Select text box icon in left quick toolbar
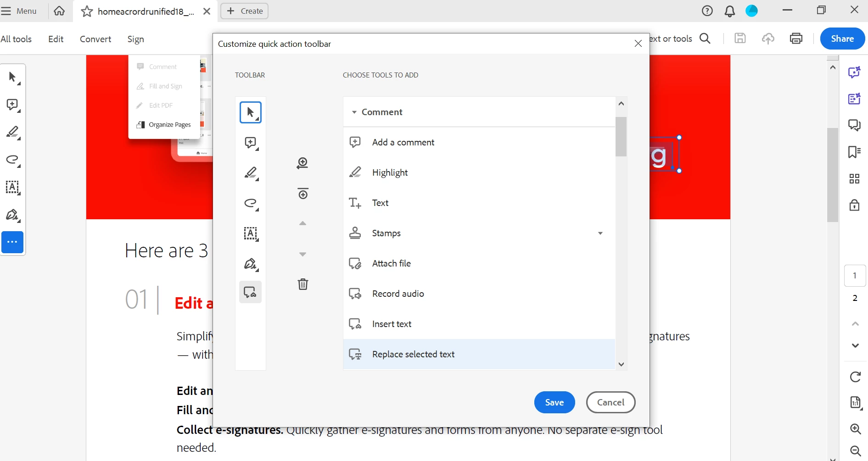The image size is (868, 461). [13, 187]
